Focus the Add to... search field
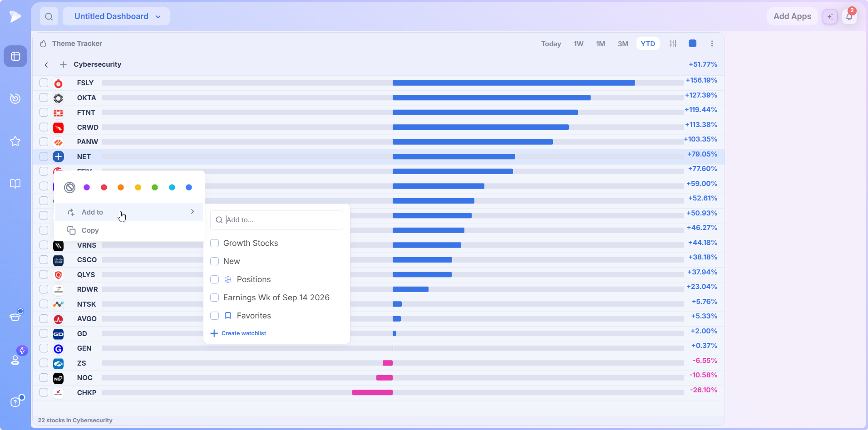 point(276,220)
